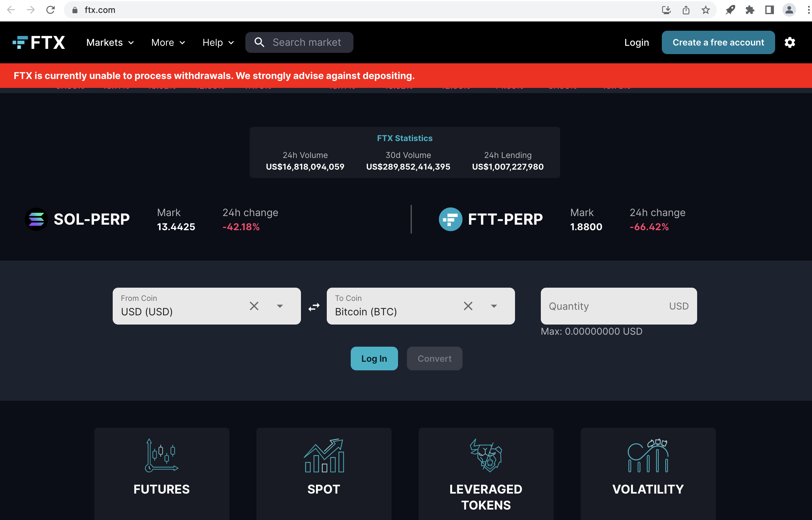Expand the Markets dropdown menu
812x520 pixels.
tap(110, 42)
